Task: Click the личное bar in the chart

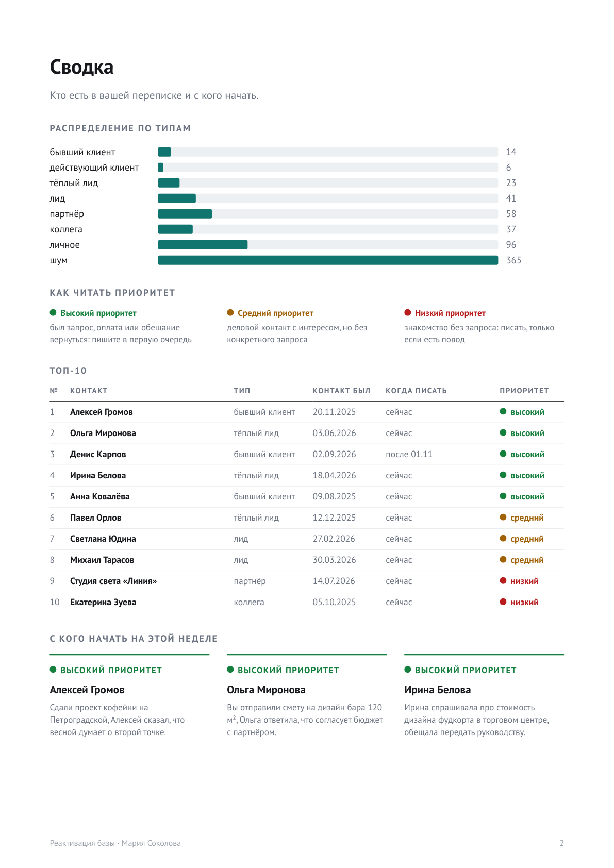Action: tap(203, 245)
